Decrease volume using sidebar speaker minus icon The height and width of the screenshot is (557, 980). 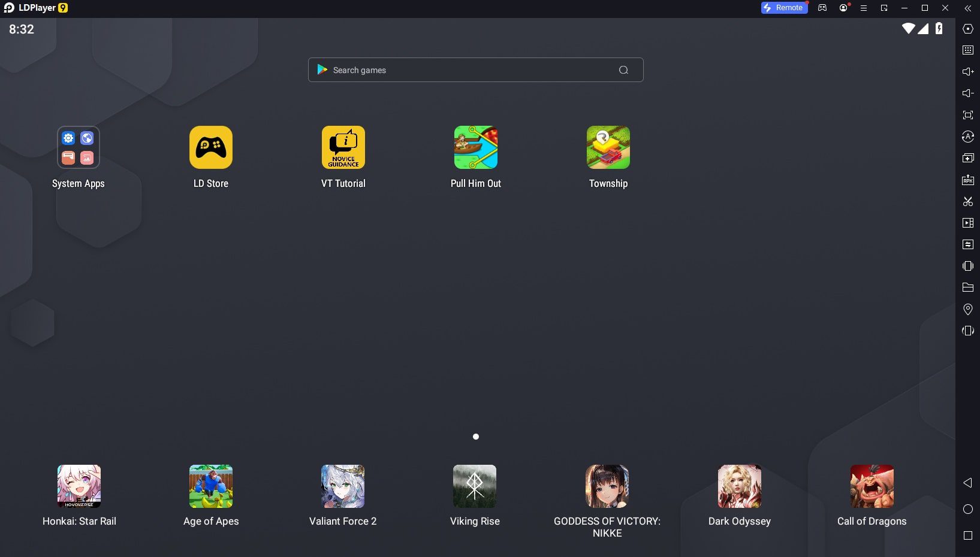coord(967,93)
